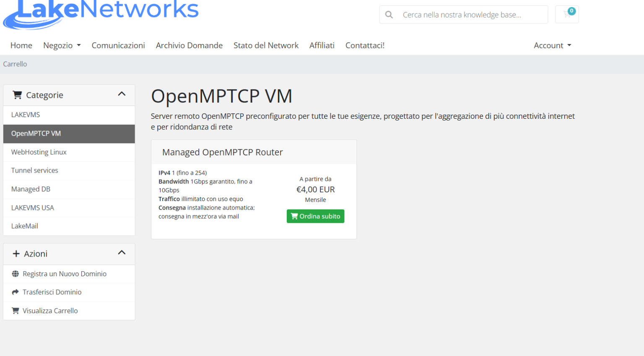Click the Managed OpenMPTCP Router title
The width and height of the screenshot is (644, 356).
tap(223, 152)
